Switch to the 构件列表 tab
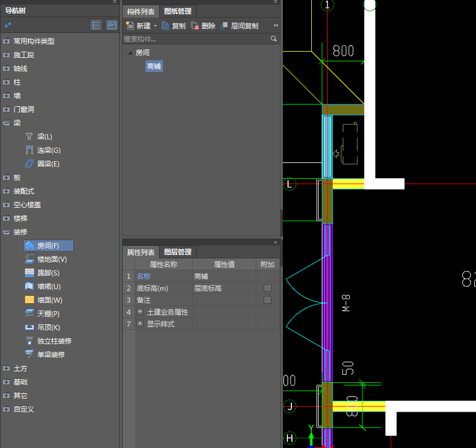Screen dimensions: 476x448 point(141,11)
